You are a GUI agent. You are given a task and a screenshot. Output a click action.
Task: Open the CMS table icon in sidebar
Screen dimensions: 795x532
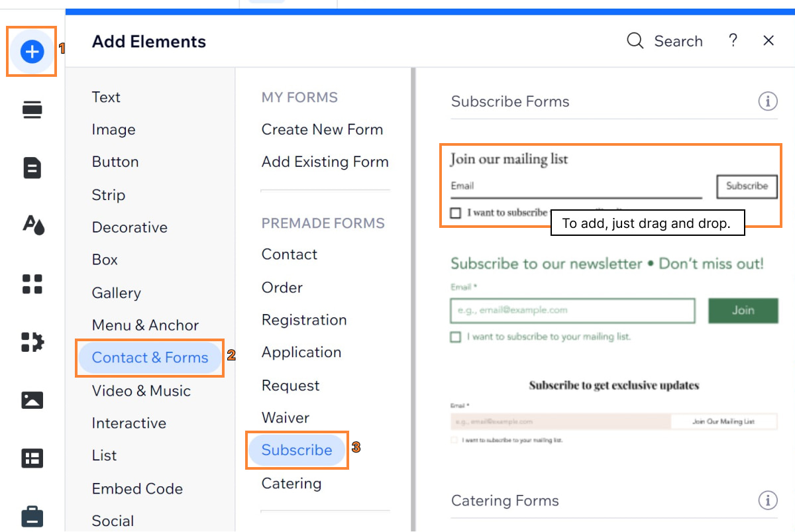click(32, 458)
